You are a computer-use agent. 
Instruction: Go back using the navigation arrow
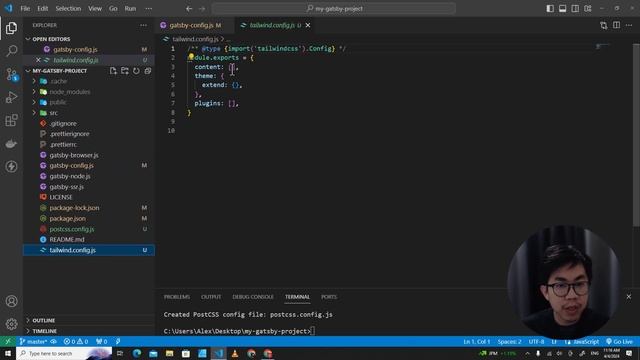tap(189, 9)
